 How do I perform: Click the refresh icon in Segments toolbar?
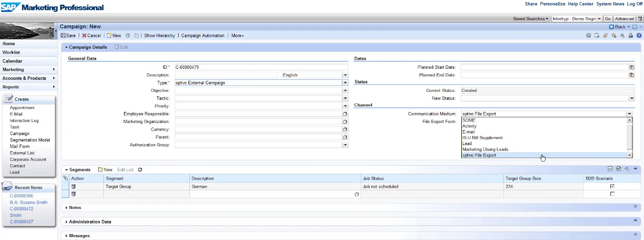tap(140, 170)
